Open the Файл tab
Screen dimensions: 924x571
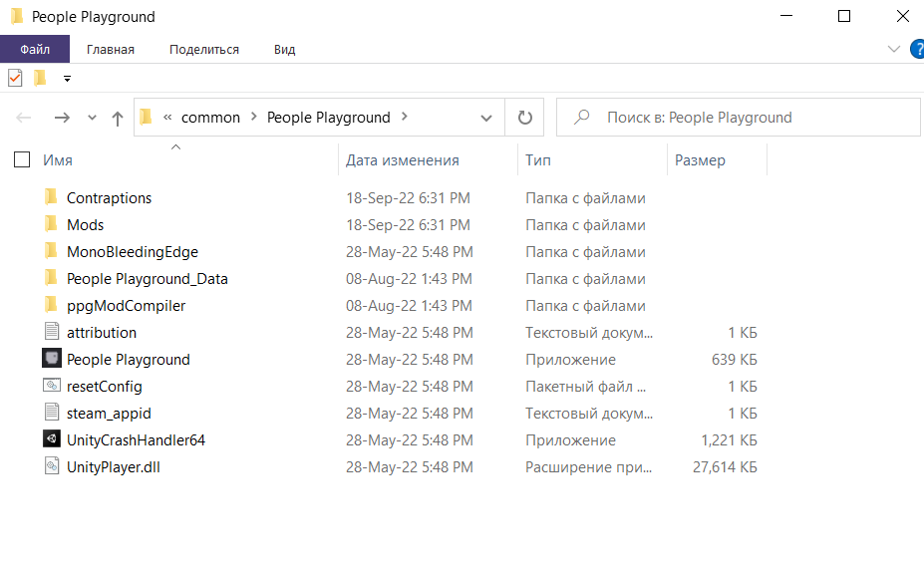tap(35, 49)
